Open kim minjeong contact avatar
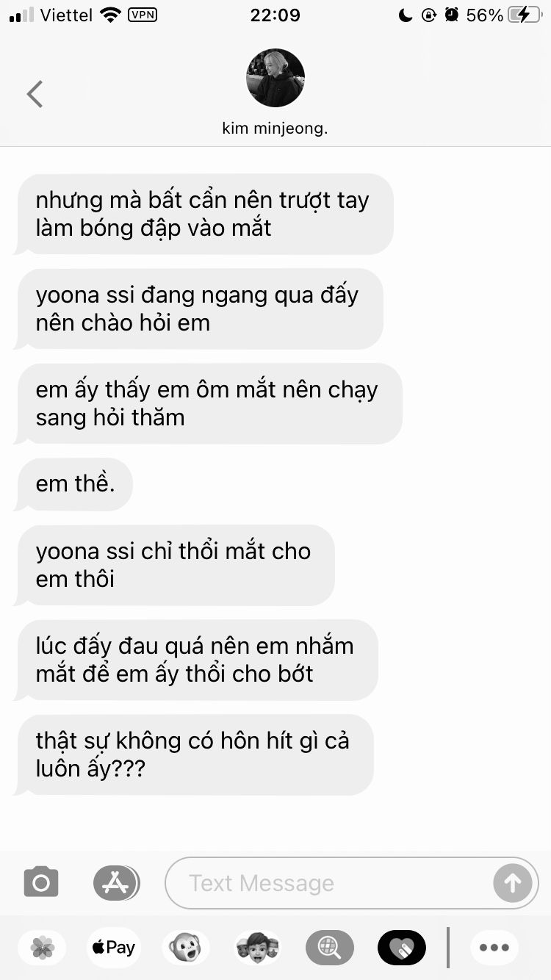This screenshot has width=551, height=980. [275, 78]
